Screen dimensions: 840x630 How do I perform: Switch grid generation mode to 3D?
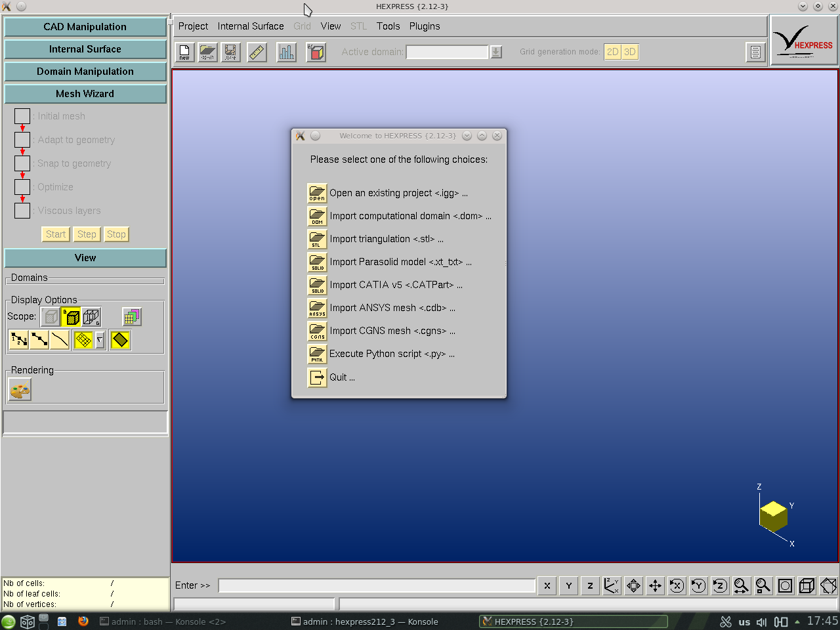[629, 52]
